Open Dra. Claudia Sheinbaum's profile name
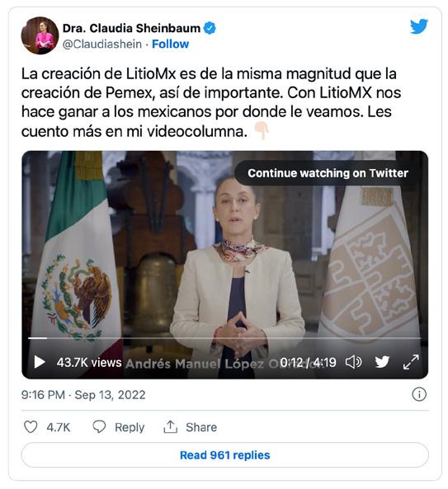Image resolution: width=448 pixels, height=489 pixels. pos(131,28)
